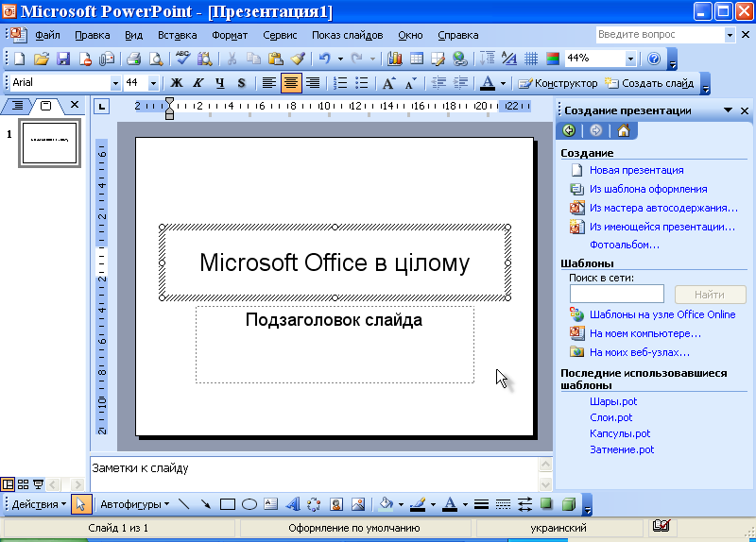Insert WordArt from the drawing toolbar
This screenshot has height=542, width=756.
293,504
